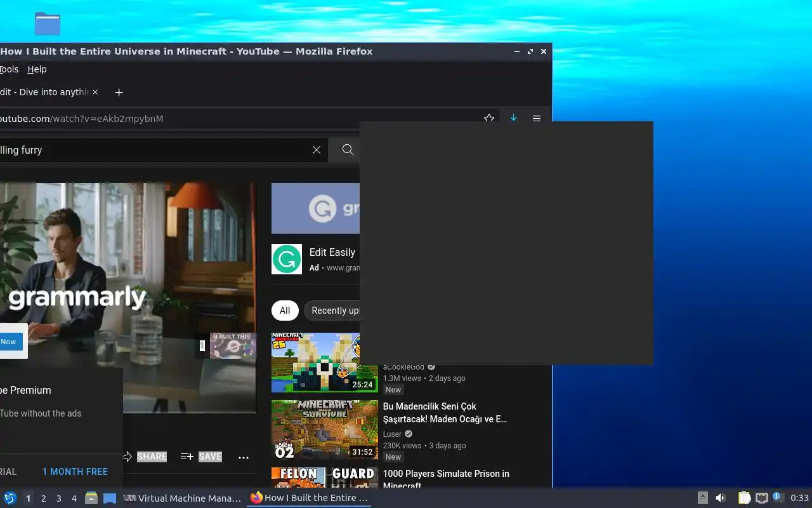Open the three-dot more actions menu
This screenshot has height=508, width=812.
pos(244,457)
